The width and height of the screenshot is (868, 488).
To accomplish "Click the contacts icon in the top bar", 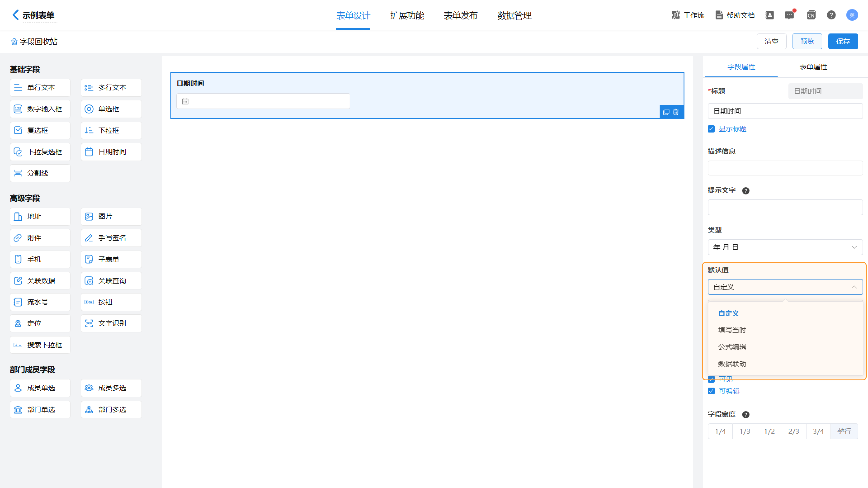I will (770, 15).
